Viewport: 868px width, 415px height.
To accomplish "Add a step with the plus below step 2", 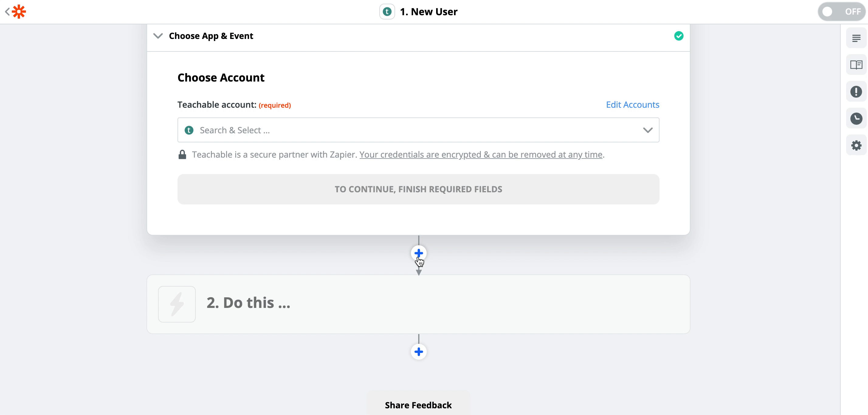I will [418, 352].
